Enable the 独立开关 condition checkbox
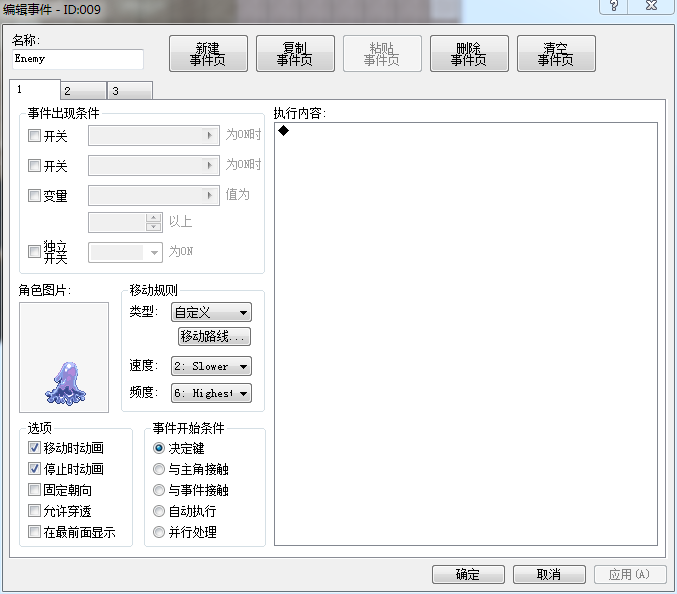Screen dimensions: 677x594 click(x=34, y=251)
